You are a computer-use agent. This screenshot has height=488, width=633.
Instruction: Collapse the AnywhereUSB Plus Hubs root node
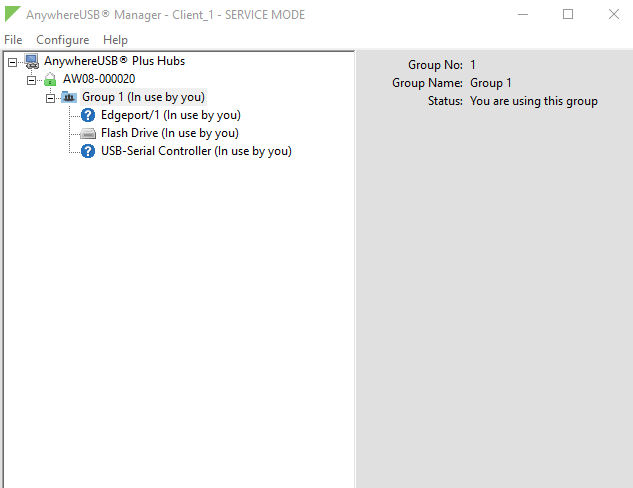pyautogui.click(x=13, y=62)
